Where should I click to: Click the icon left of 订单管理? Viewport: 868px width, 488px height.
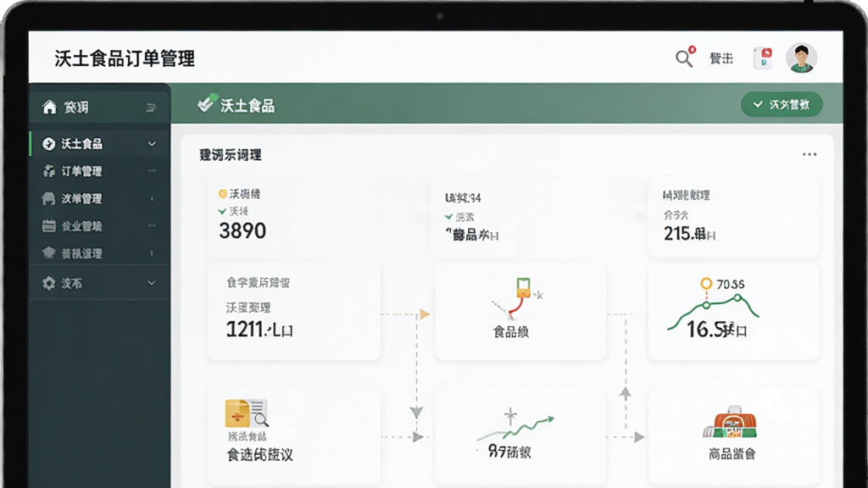click(x=48, y=171)
